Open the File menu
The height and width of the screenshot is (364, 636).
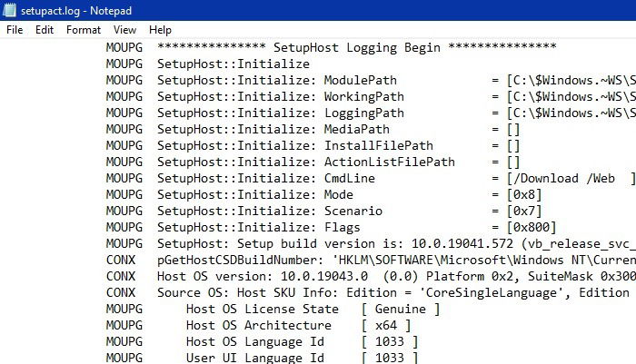coord(15,30)
